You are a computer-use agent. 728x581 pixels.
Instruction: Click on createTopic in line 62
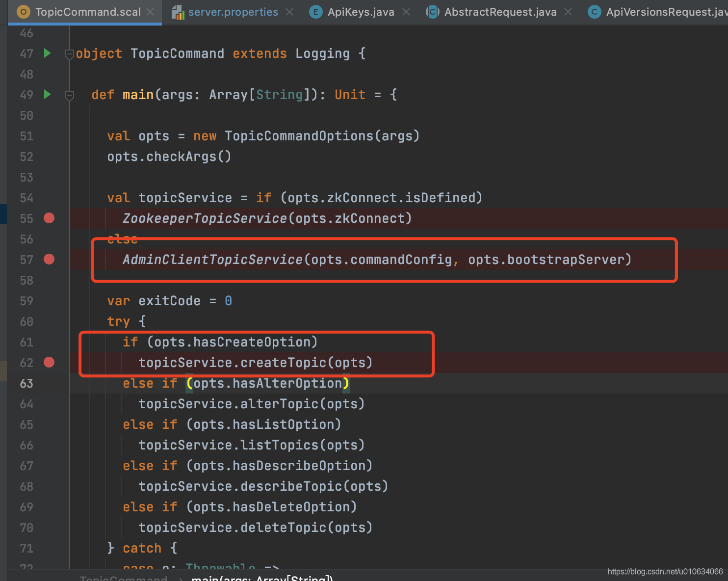284,363
